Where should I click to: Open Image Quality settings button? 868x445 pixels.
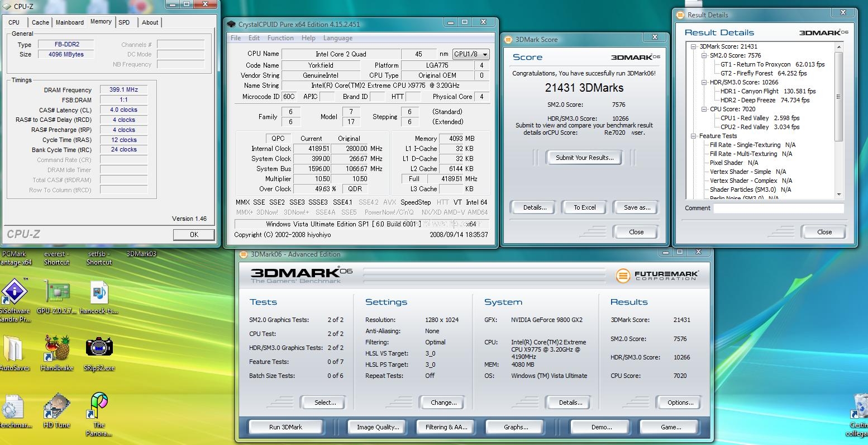[378, 427]
